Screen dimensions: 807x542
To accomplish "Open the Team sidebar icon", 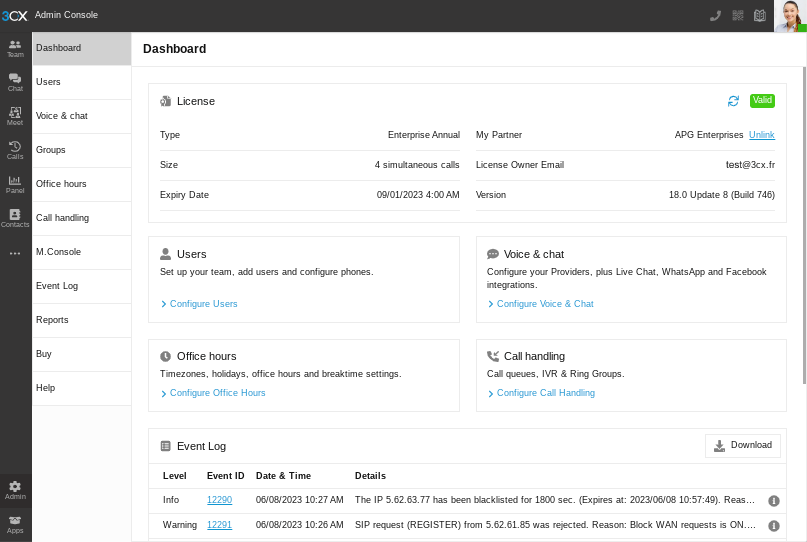I will [x=15, y=48].
